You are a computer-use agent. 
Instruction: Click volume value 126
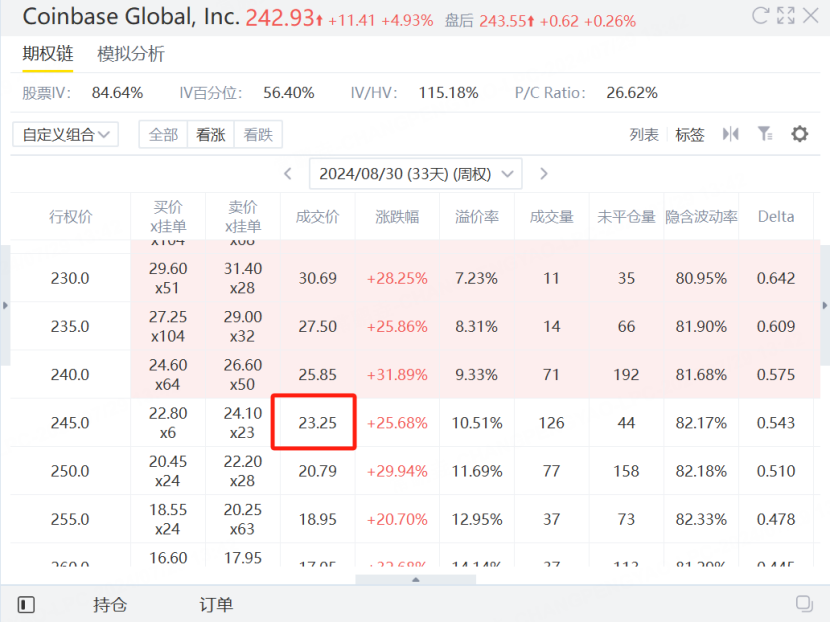click(x=552, y=422)
